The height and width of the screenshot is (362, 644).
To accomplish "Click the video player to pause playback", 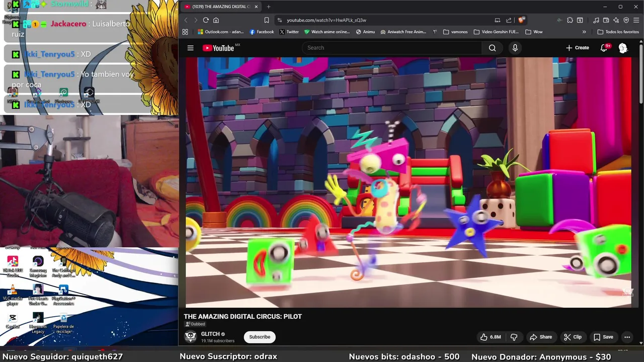I will tap(408, 182).
